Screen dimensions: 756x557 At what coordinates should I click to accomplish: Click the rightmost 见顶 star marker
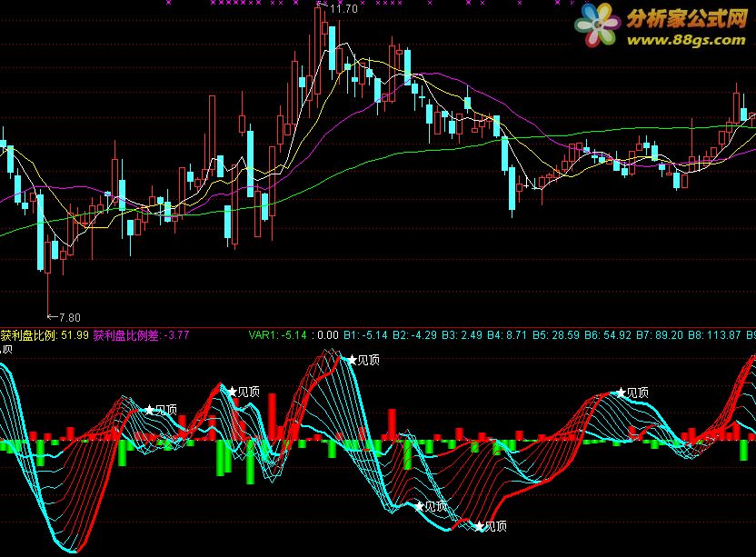[622, 393]
